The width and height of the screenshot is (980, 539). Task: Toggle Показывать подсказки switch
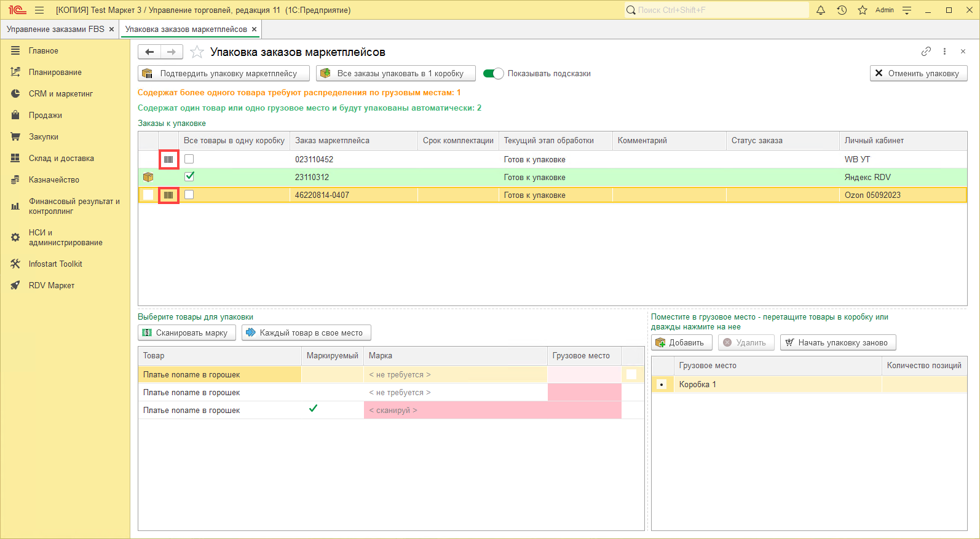pos(493,74)
